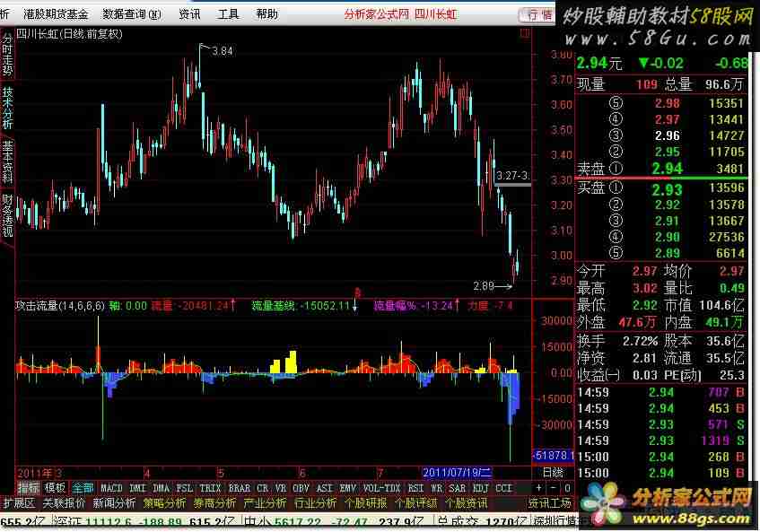Apply the VOL-TDX indicator
Viewport: 760px width, 532px height.
[x=381, y=488]
